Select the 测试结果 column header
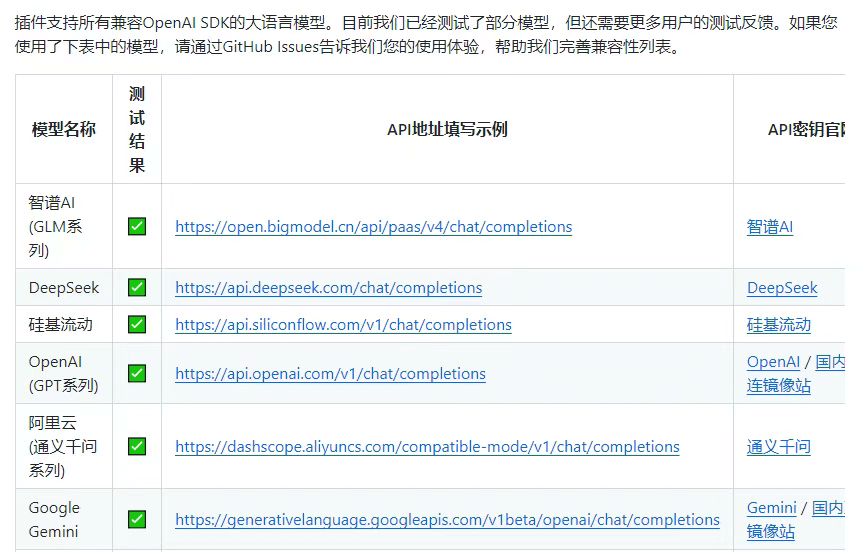The height and width of the screenshot is (552, 857). click(137, 130)
